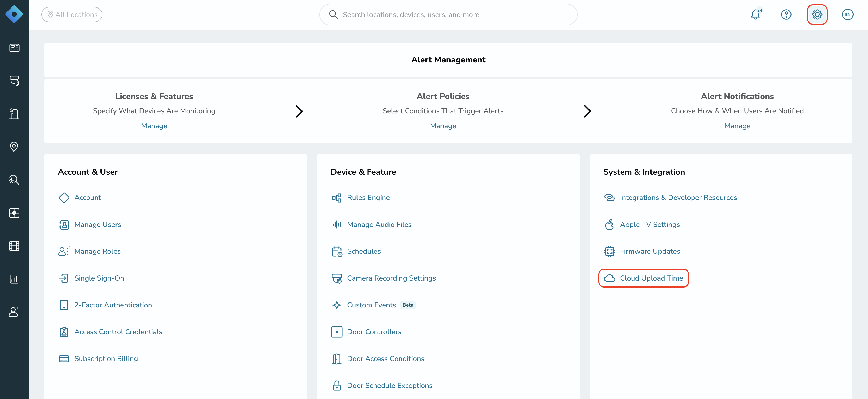
Task: Open the Door Access Conditions link
Action: (x=385, y=358)
